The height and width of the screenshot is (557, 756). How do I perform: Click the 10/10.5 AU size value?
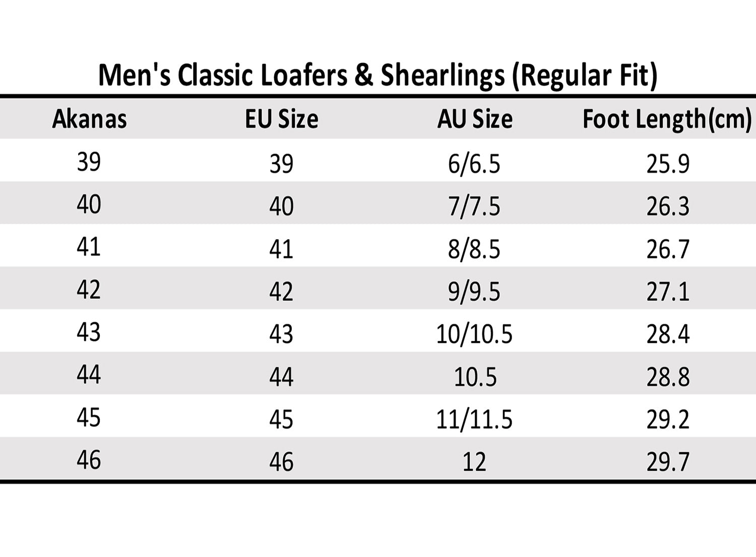tap(474, 334)
